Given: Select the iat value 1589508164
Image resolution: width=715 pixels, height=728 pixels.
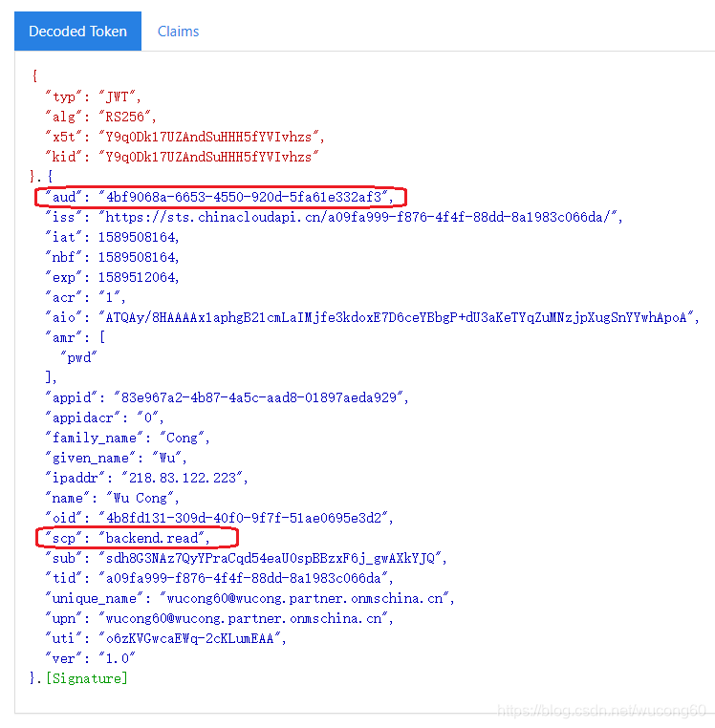Looking at the screenshot, I should click(138, 237).
